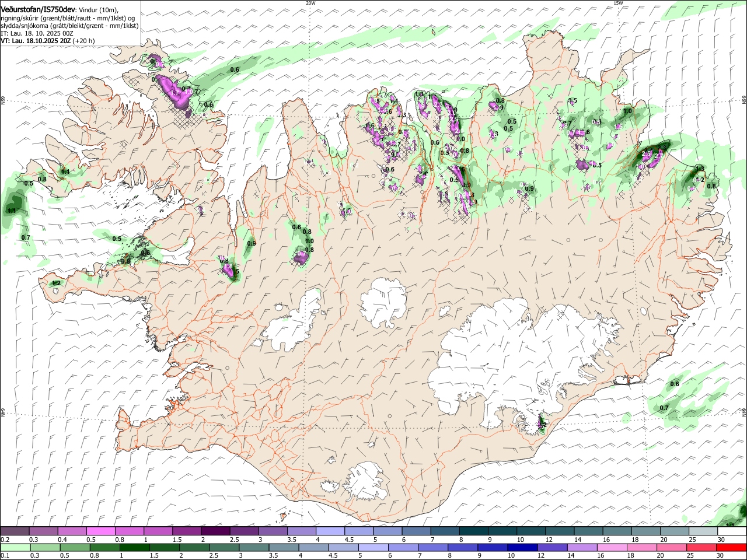Image resolution: width=747 pixels, height=560 pixels.
Task: Pick the top-row legend swatch starting at 0.3
Action: (43, 531)
